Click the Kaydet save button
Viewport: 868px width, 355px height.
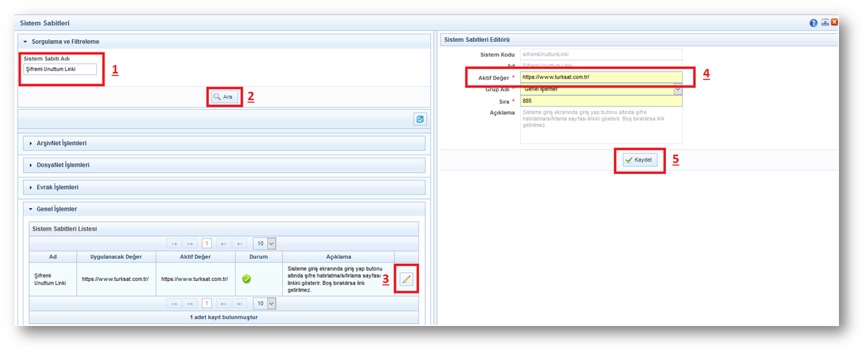pos(638,160)
